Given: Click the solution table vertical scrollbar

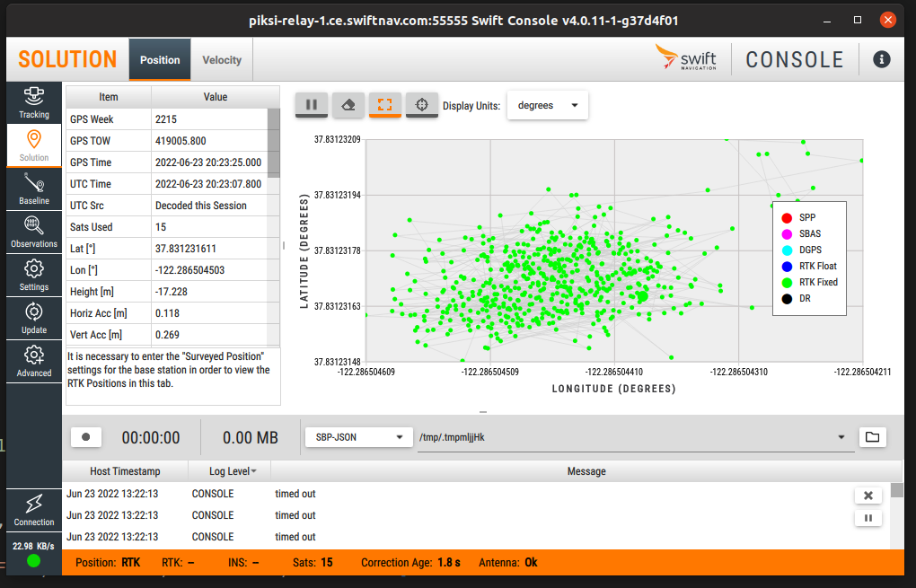Looking at the screenshot, I should click(x=273, y=143).
